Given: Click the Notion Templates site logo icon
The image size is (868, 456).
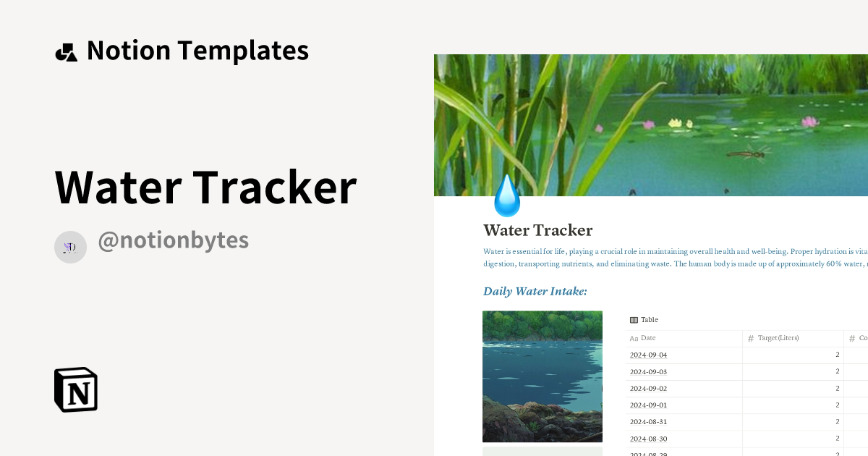Looking at the screenshot, I should (x=66, y=50).
